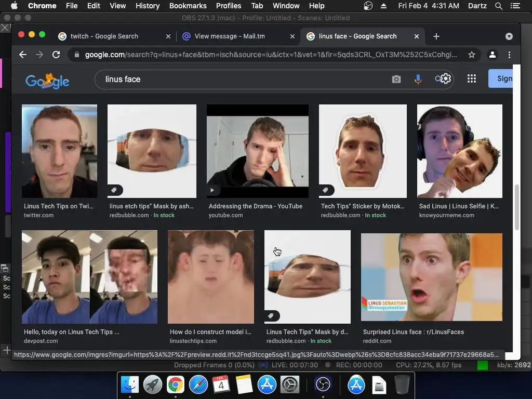The image size is (532, 399).
Task: Open Control Center list icon in menu bar
Action: pyautogui.click(x=515, y=6)
